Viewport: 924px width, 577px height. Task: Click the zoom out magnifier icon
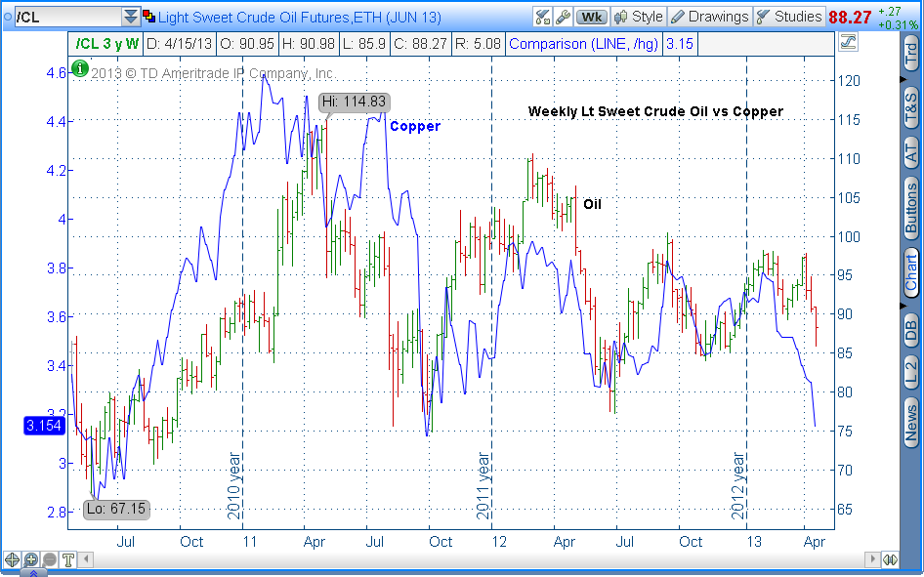49,559
